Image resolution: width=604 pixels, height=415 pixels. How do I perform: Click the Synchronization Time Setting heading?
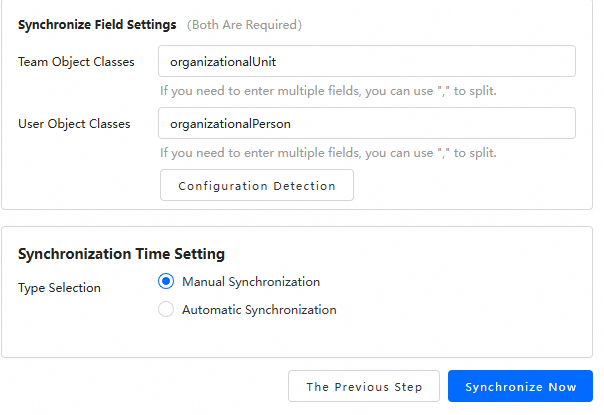point(121,254)
